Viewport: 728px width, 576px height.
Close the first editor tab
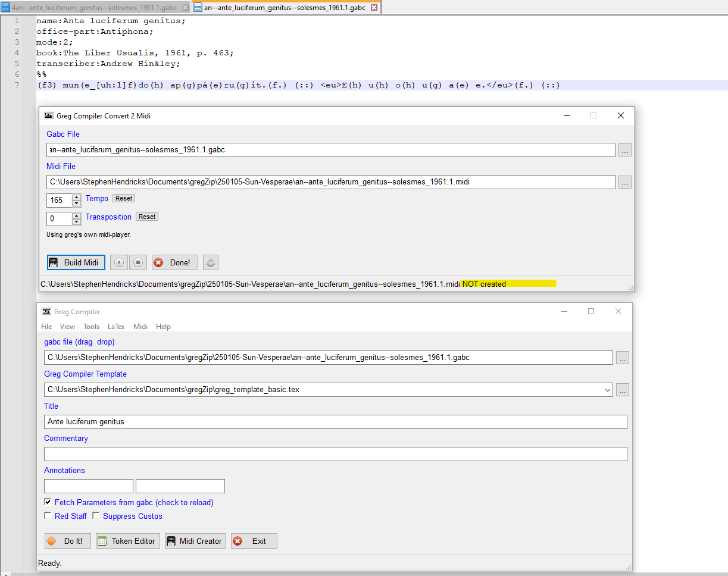[185, 8]
